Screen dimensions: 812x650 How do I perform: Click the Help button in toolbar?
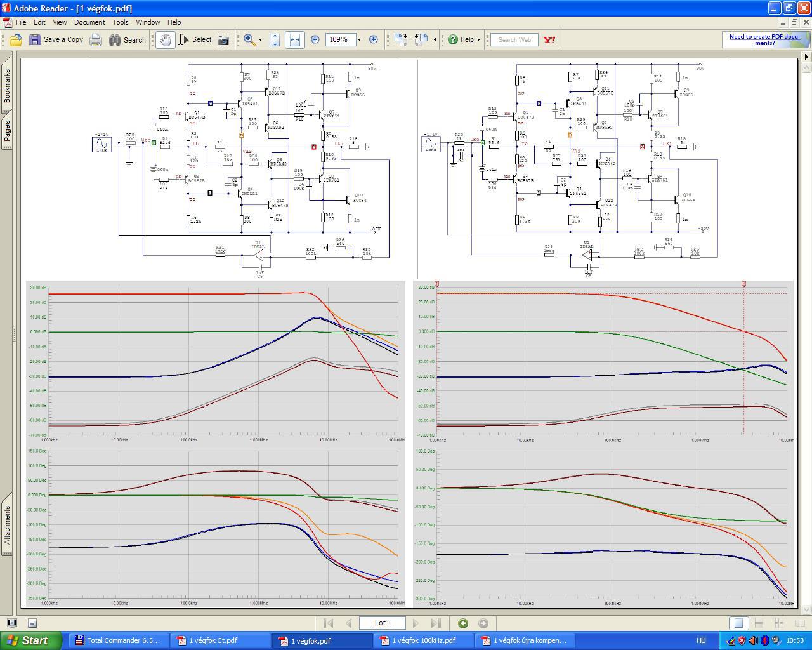[461, 39]
